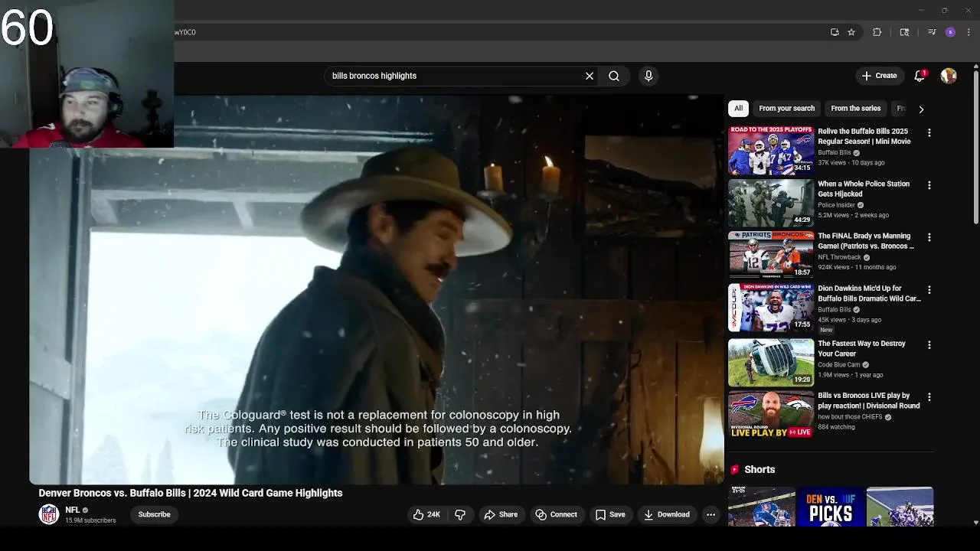Click the Create button
This screenshot has width=980, height=551.
(879, 76)
